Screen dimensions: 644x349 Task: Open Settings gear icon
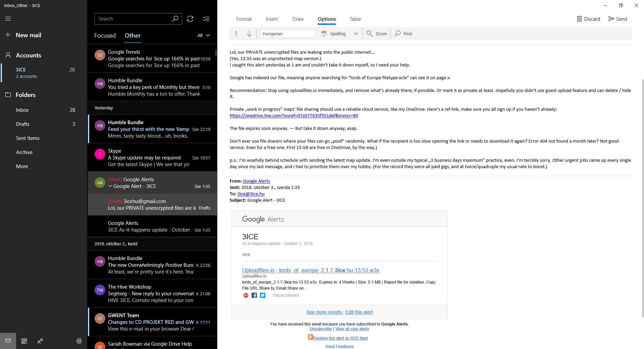pos(79,341)
